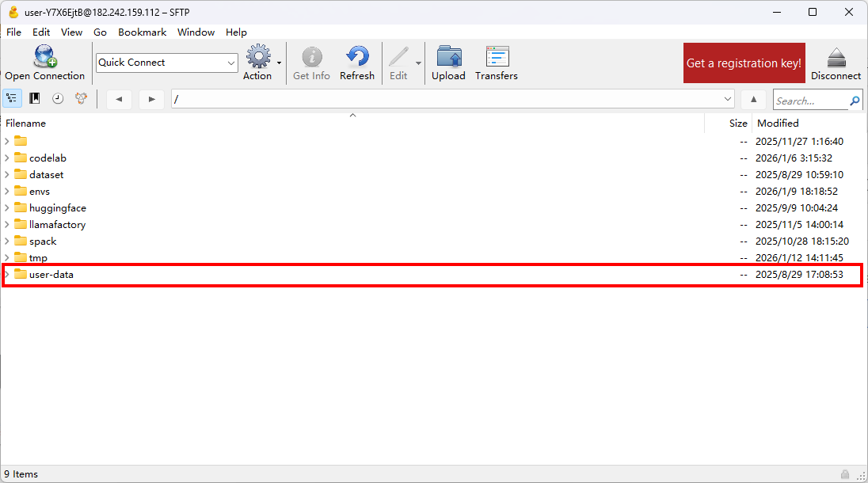Click into the Search field
868x483 pixels.
pos(809,101)
